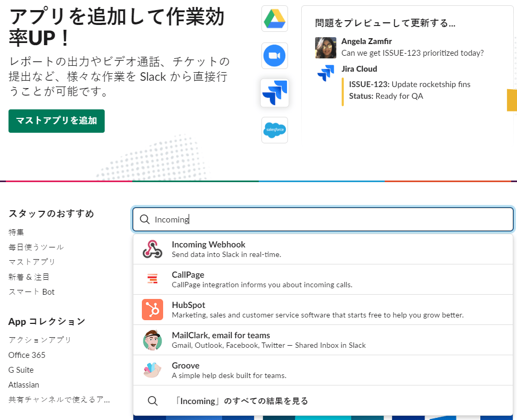
Task: Click the Groove icon
Action: point(152,370)
